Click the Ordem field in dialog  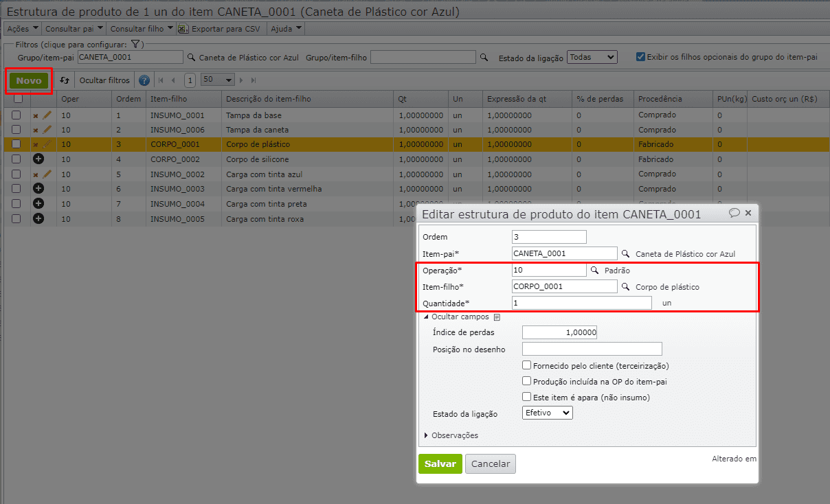549,237
